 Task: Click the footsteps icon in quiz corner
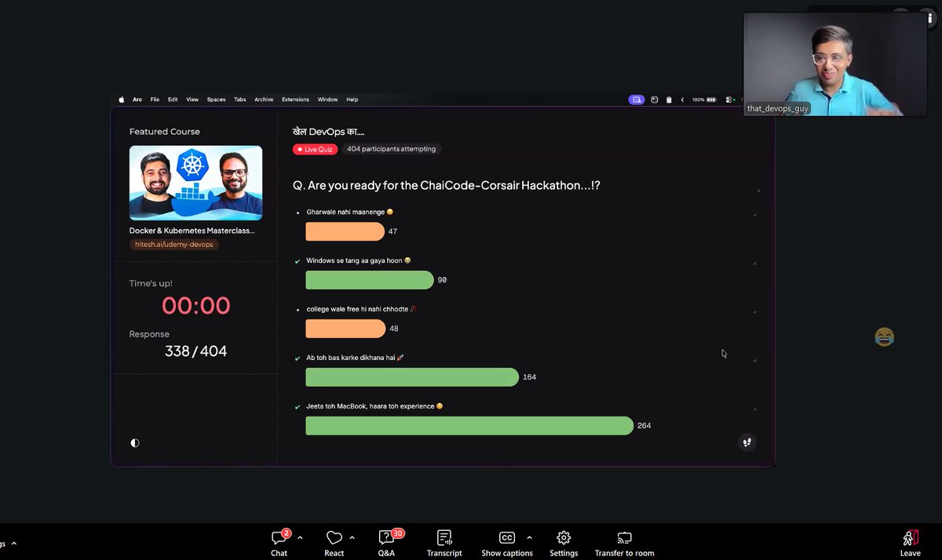tap(747, 442)
